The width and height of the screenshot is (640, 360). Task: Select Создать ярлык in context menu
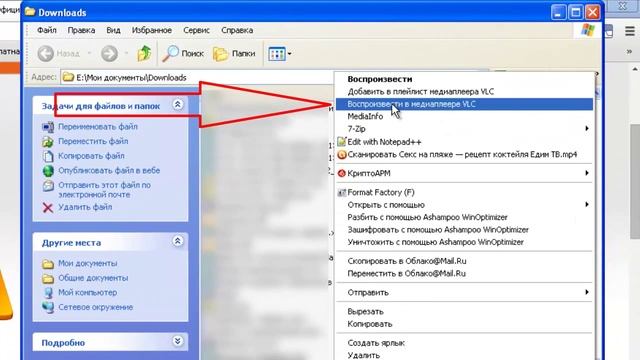coord(464,343)
